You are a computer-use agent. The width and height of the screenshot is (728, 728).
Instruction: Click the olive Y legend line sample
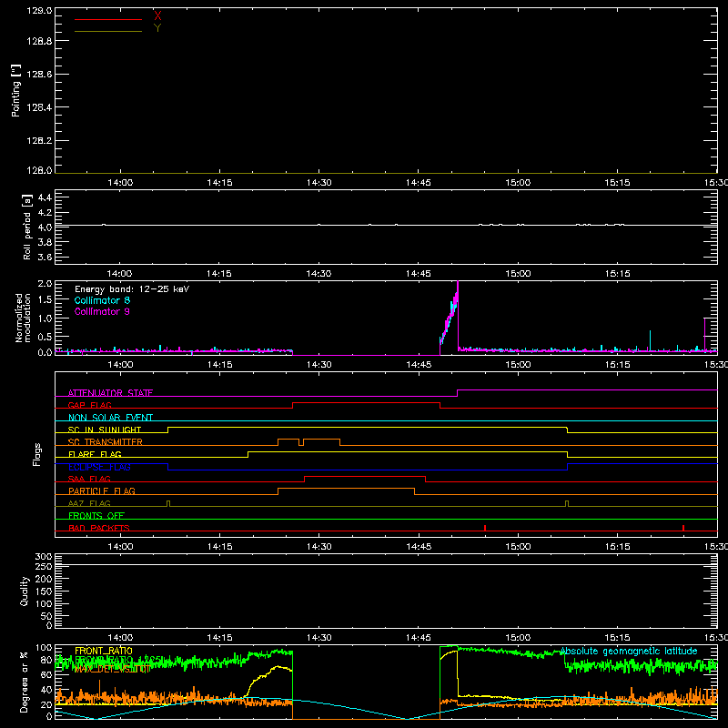pyautogui.click(x=108, y=32)
